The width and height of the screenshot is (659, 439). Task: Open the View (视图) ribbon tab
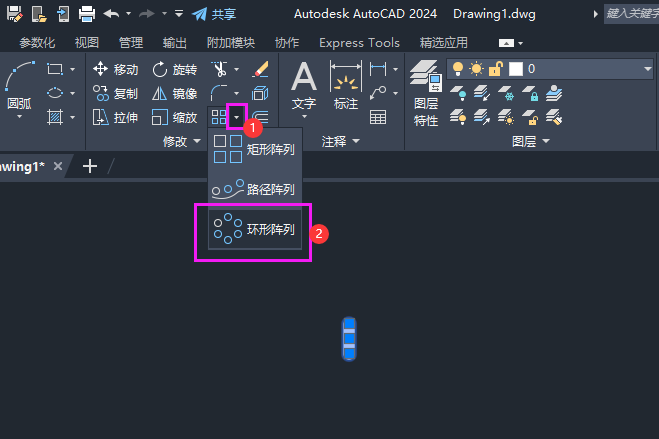click(x=87, y=43)
